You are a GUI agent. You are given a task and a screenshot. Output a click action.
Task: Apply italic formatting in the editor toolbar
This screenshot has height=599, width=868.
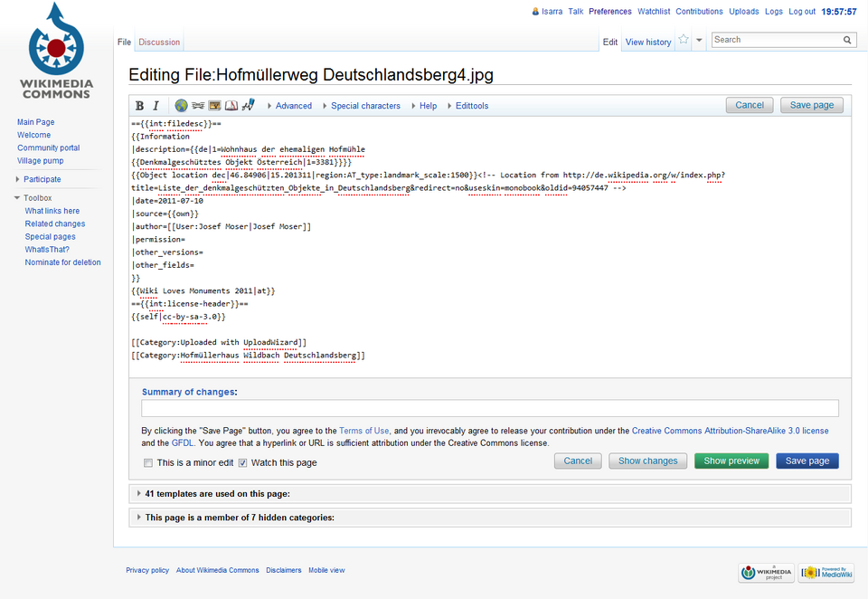pyautogui.click(x=156, y=106)
